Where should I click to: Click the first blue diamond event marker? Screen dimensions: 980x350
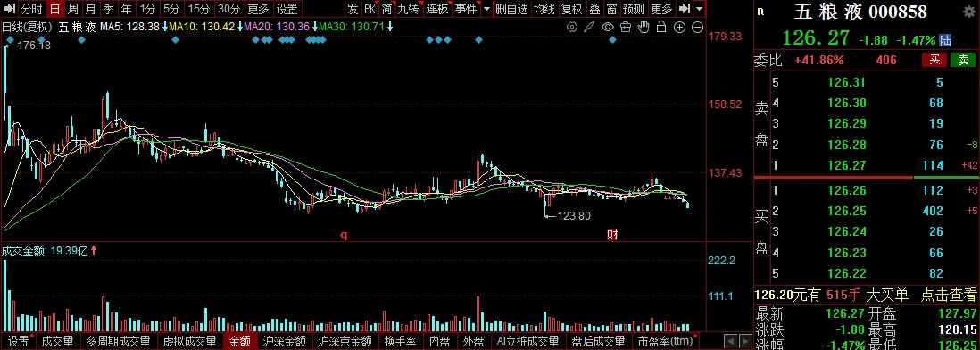(x=8, y=40)
